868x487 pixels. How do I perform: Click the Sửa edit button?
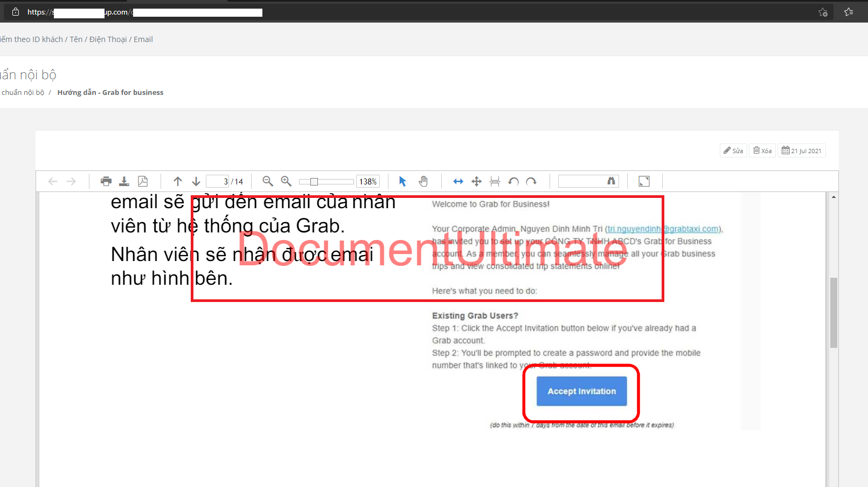point(733,150)
